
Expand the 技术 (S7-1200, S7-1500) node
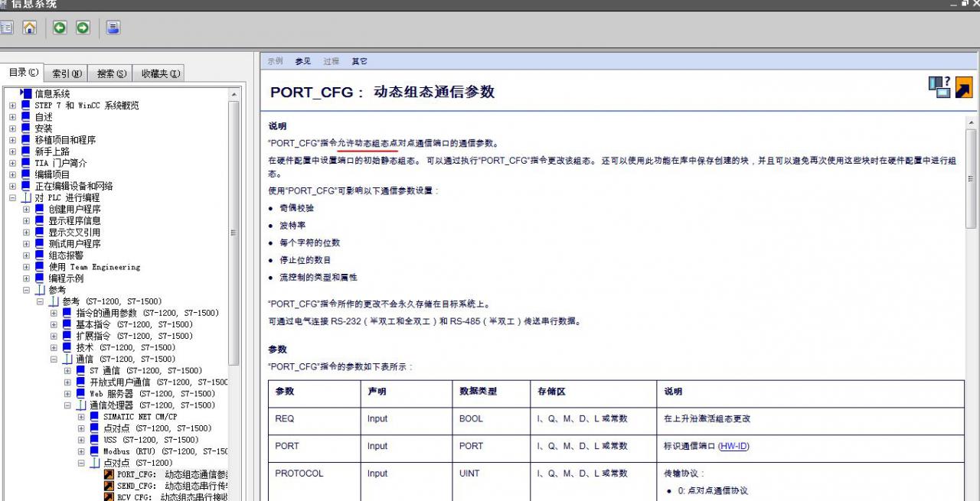[54, 348]
